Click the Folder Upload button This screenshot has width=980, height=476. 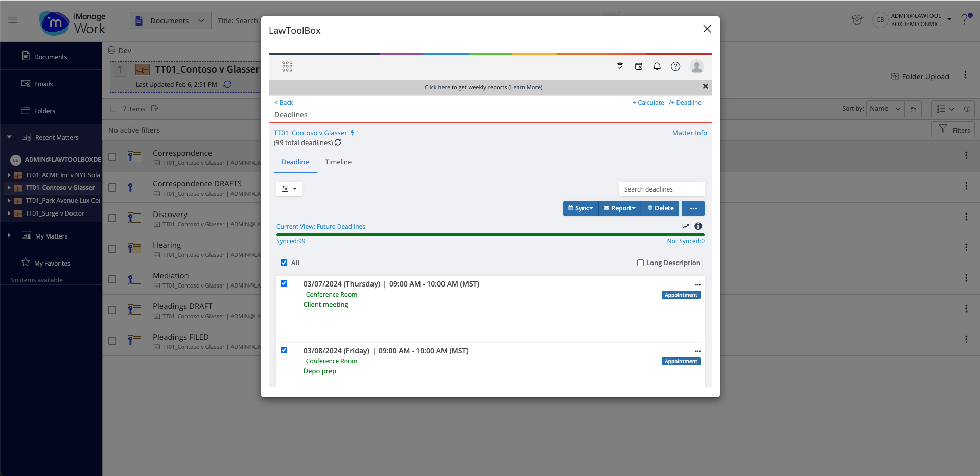pos(920,77)
